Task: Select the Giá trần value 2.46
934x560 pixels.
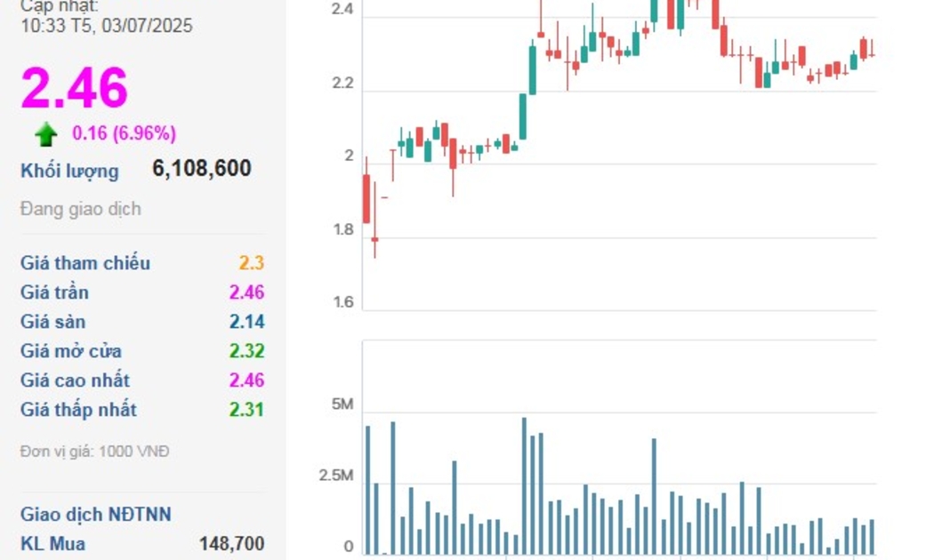Action: 246,292
